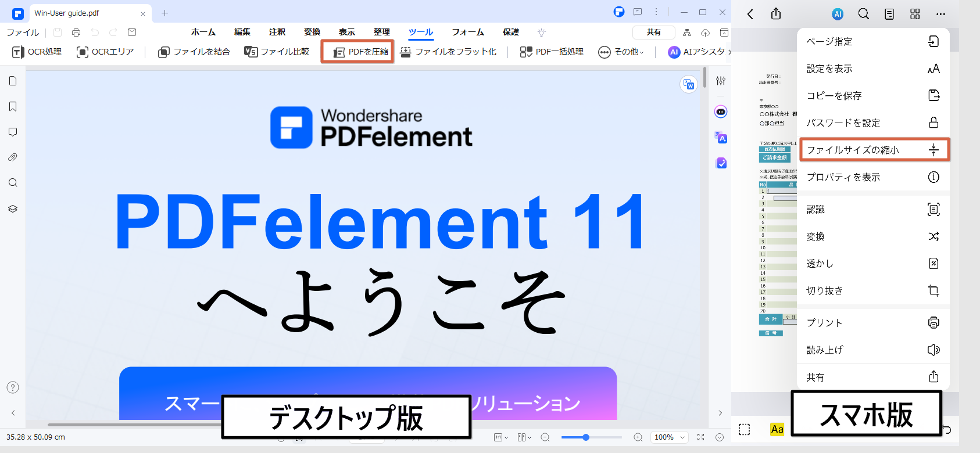Open properties sliders icon in right sidebar
980x453 pixels.
721,81
